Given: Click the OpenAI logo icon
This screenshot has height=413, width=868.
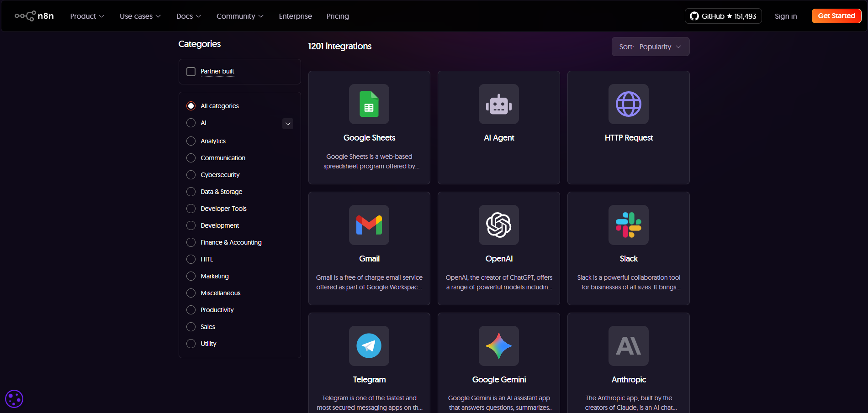Looking at the screenshot, I should (498, 225).
